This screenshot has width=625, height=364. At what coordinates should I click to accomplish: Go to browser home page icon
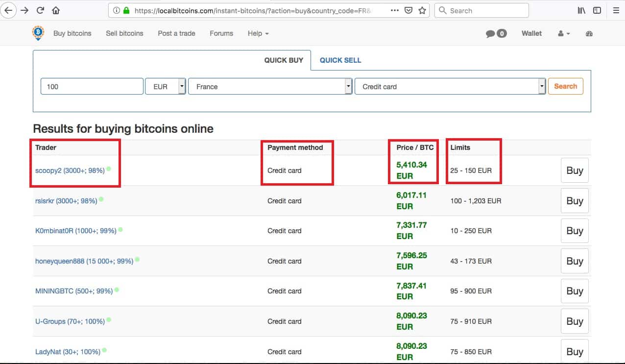click(56, 10)
